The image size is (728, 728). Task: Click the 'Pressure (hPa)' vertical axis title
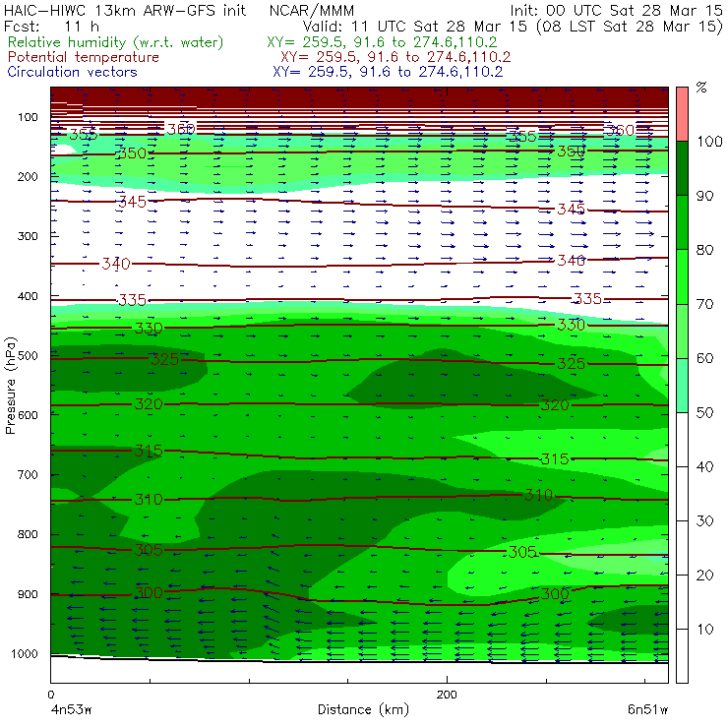pos(11,386)
